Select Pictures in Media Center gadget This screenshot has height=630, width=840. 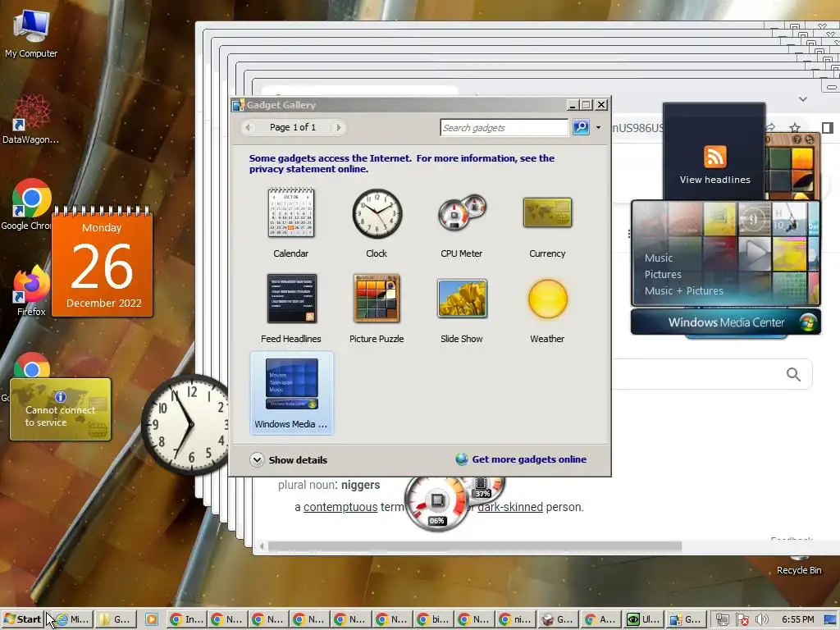click(x=663, y=274)
